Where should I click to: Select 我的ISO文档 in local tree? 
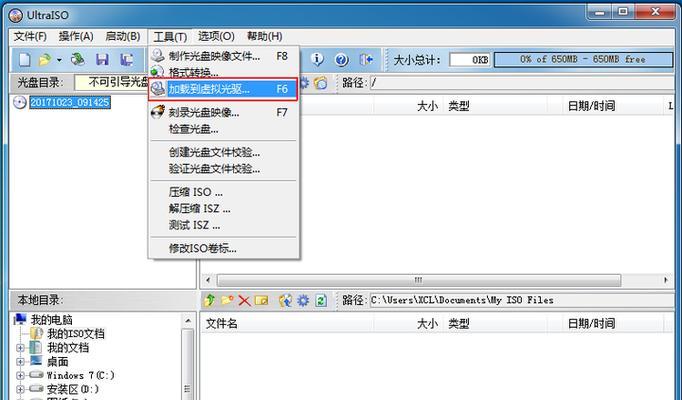pyautogui.click(x=76, y=334)
